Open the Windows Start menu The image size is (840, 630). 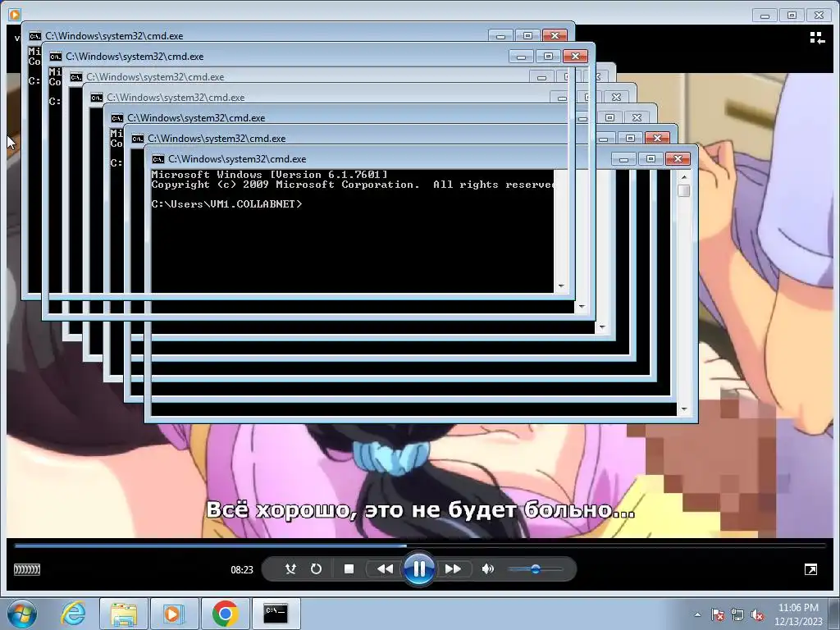point(22,614)
